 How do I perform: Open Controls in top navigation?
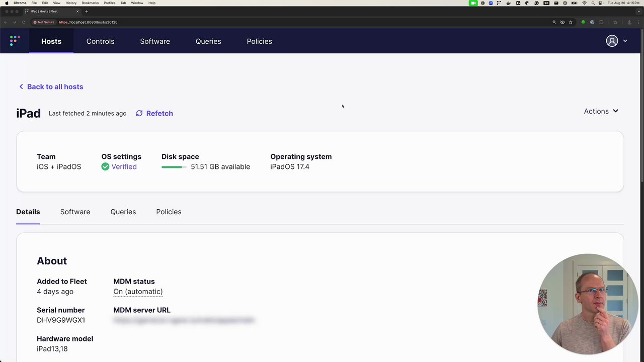100,41
